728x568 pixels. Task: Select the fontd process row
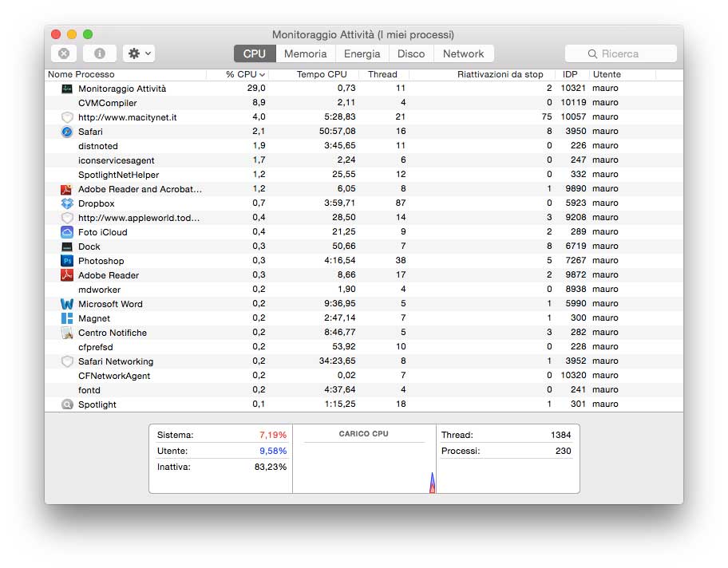pyautogui.click(x=364, y=390)
